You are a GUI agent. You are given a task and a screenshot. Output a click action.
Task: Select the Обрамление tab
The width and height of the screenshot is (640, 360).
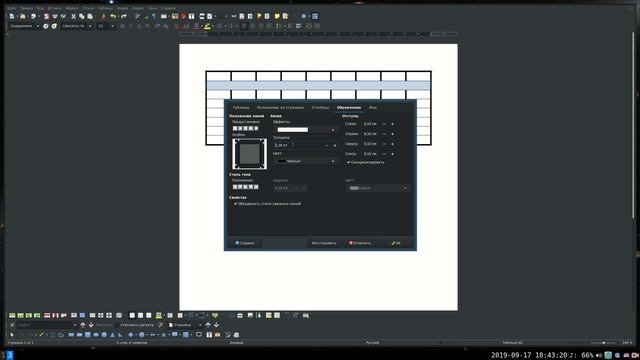pos(349,108)
